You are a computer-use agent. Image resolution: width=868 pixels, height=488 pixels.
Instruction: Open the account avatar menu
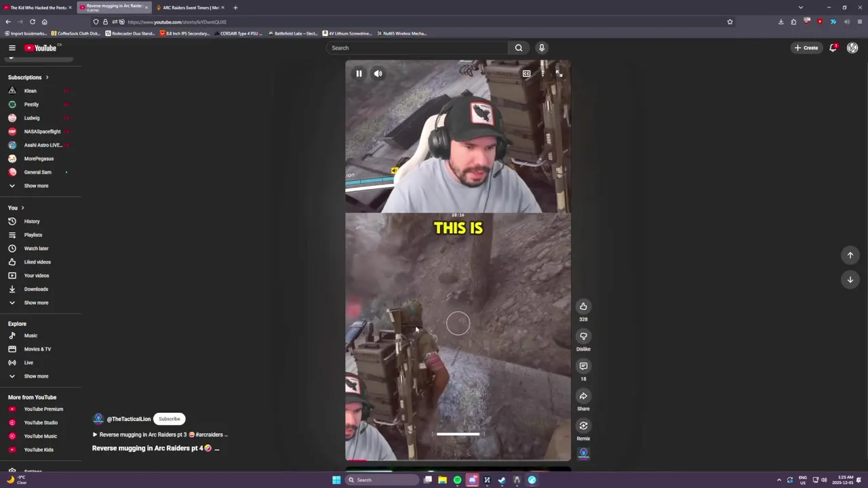click(x=852, y=47)
